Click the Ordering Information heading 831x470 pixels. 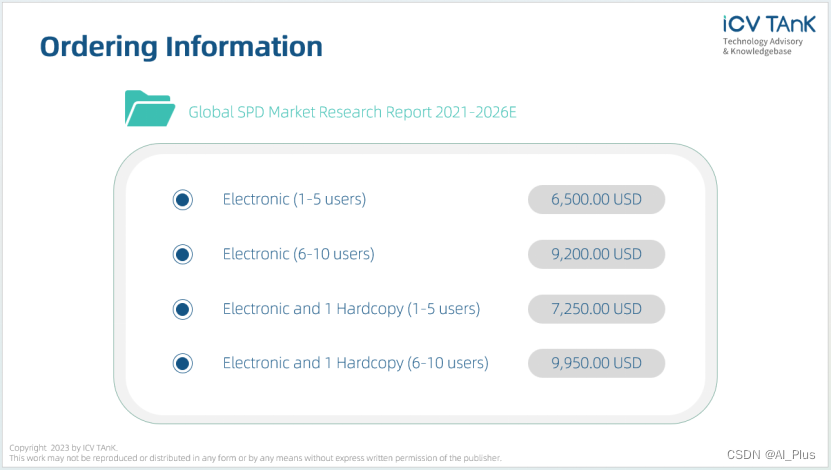[x=181, y=47]
